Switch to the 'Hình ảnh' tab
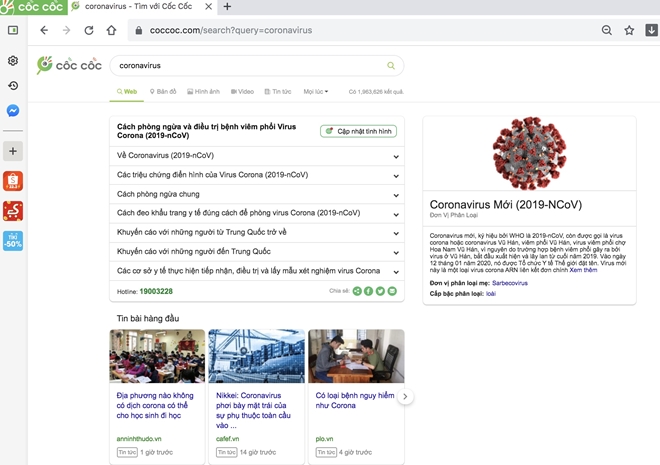The width and height of the screenshot is (660, 465). (204, 91)
